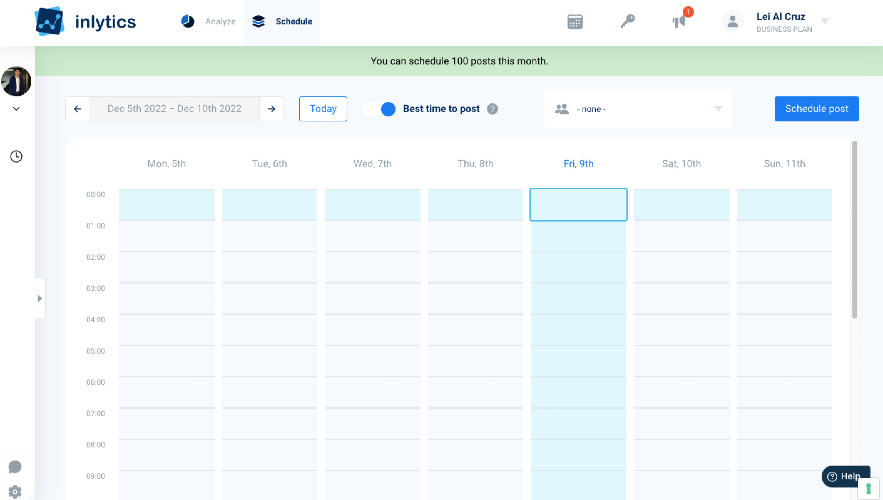Expand the collapsed left side panel arrow
The width and height of the screenshot is (883, 500).
[39, 298]
